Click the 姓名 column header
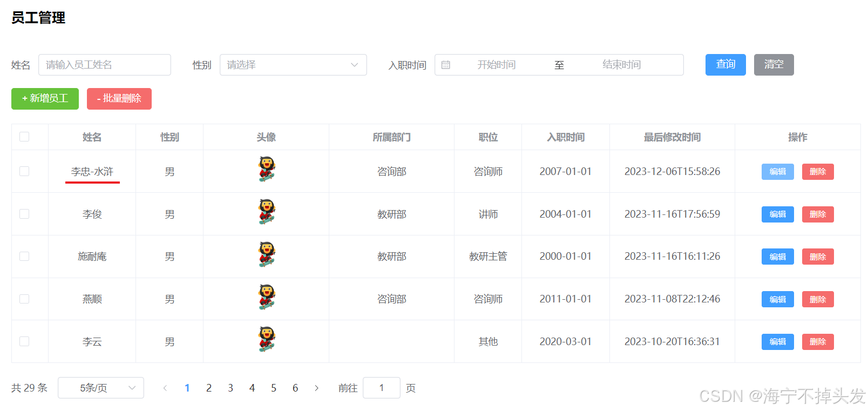The width and height of the screenshot is (868, 411). tap(92, 137)
